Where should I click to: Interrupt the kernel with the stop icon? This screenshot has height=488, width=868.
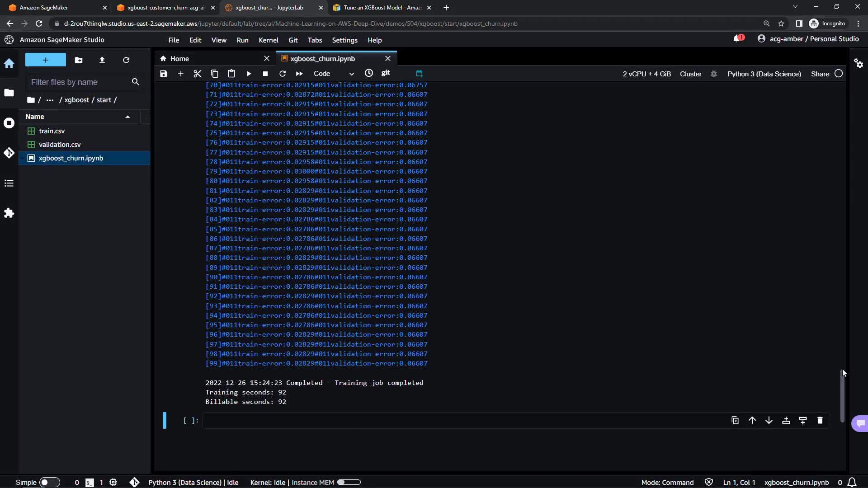click(x=265, y=74)
